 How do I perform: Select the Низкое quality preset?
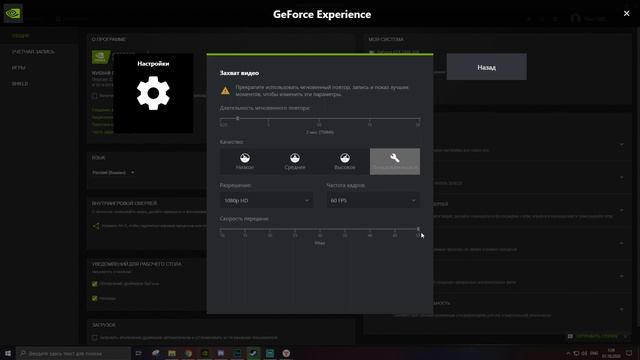point(245,162)
